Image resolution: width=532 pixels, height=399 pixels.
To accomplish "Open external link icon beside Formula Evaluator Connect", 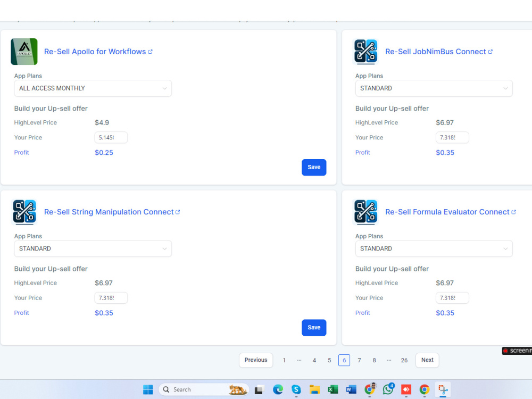I will coord(514,212).
